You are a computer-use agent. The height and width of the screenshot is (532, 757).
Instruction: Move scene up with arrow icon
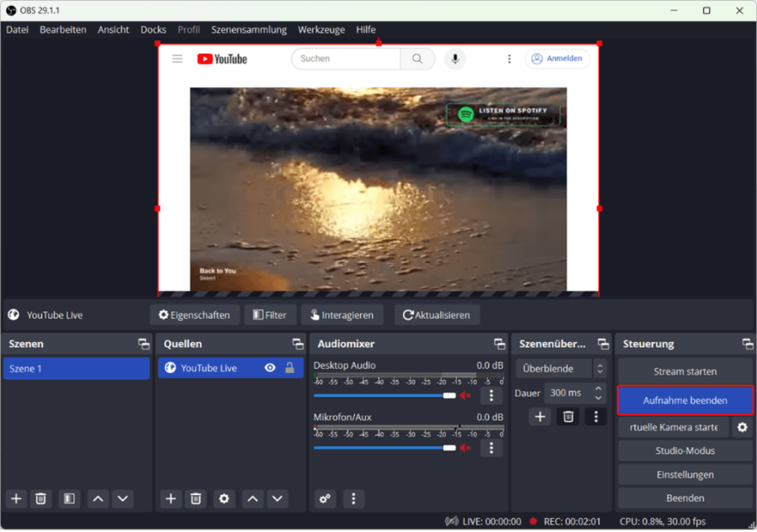[98, 498]
